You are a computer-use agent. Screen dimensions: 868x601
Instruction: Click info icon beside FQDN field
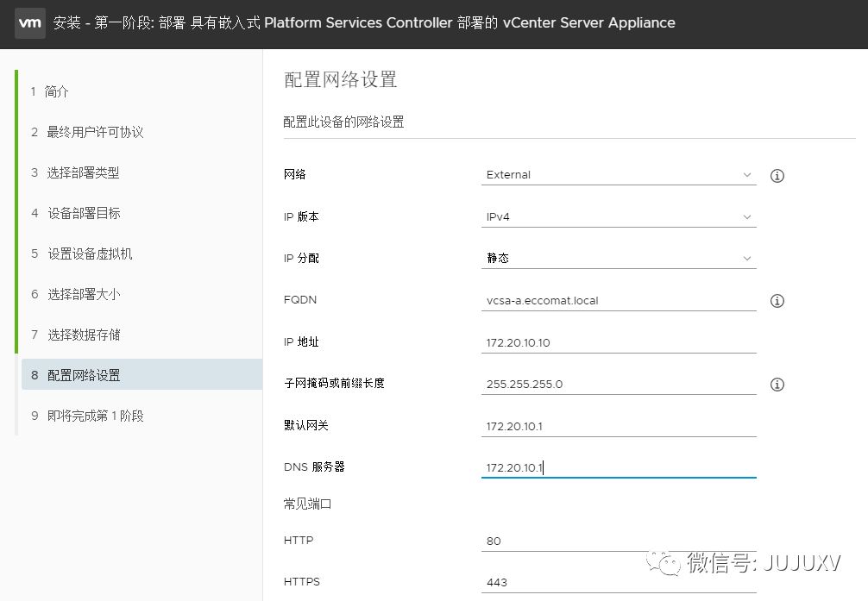pos(777,301)
